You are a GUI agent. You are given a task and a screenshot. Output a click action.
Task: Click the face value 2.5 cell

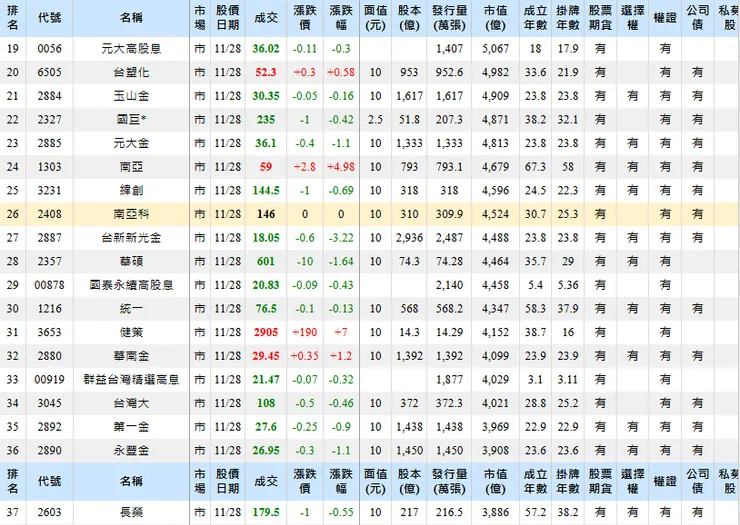click(375, 119)
